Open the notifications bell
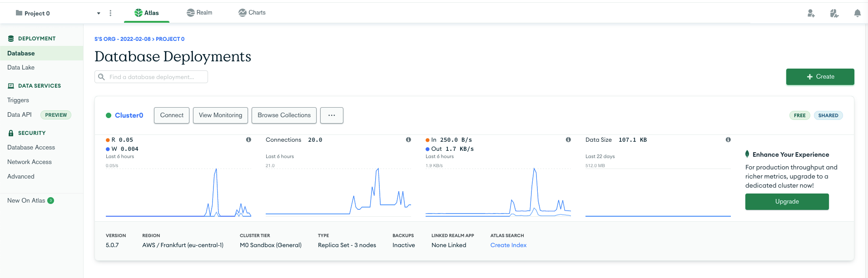This screenshot has height=278, width=868. click(x=857, y=13)
